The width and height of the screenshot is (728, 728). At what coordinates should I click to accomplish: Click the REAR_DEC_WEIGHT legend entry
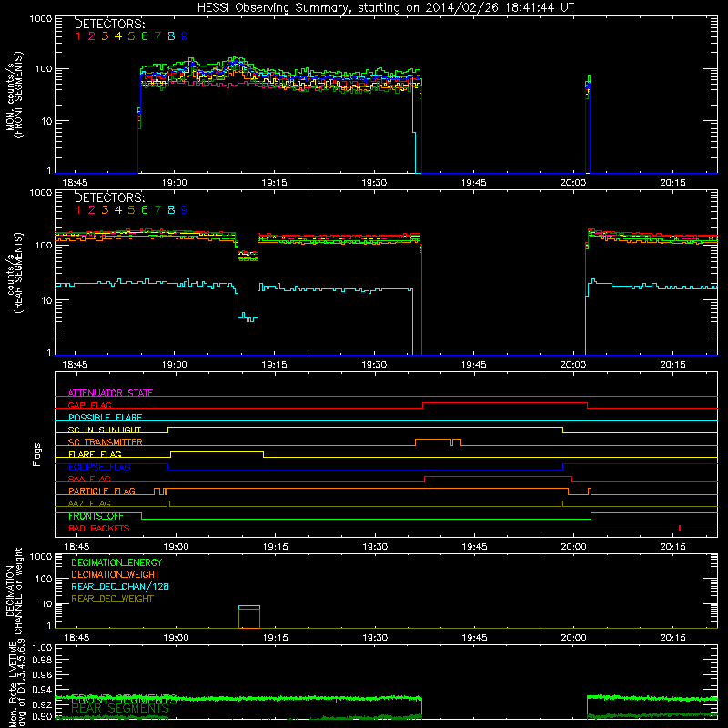112,599
